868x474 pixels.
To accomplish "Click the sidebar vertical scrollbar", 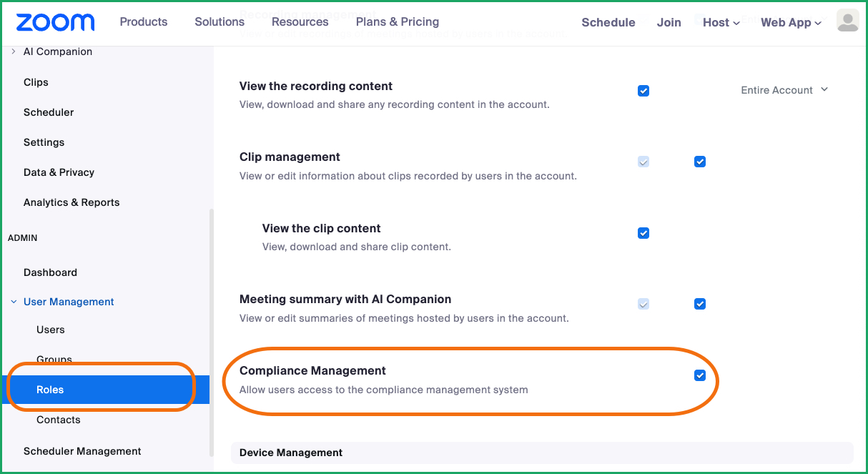I will pyautogui.click(x=210, y=332).
